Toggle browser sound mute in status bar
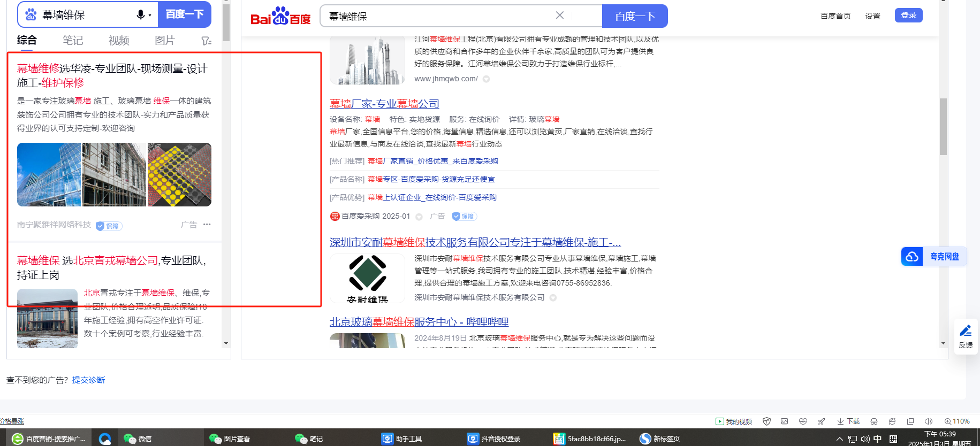980x446 pixels. (x=929, y=421)
